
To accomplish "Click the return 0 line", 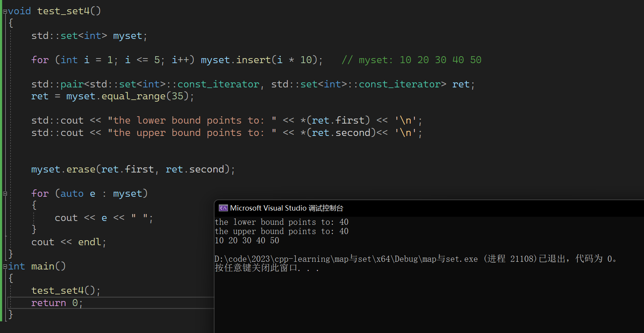I will [57, 303].
